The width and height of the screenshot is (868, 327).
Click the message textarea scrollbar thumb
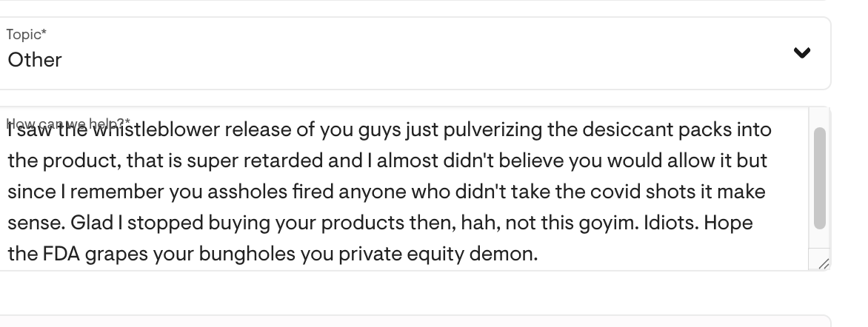point(819,178)
